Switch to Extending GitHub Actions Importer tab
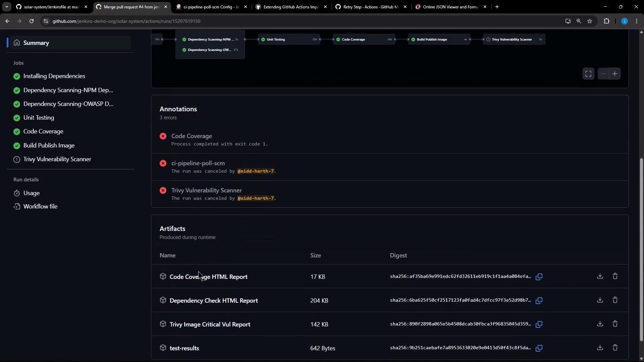This screenshot has height=362, width=644. [x=290, y=7]
